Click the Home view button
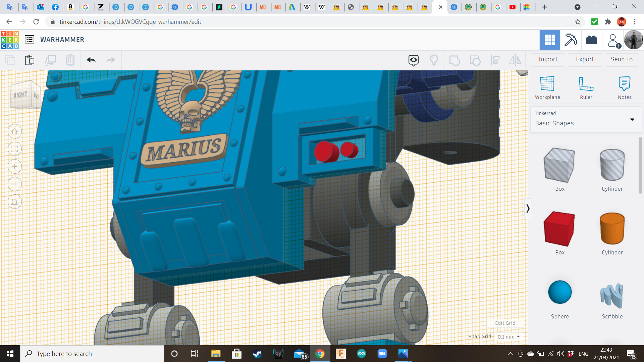 [x=15, y=131]
